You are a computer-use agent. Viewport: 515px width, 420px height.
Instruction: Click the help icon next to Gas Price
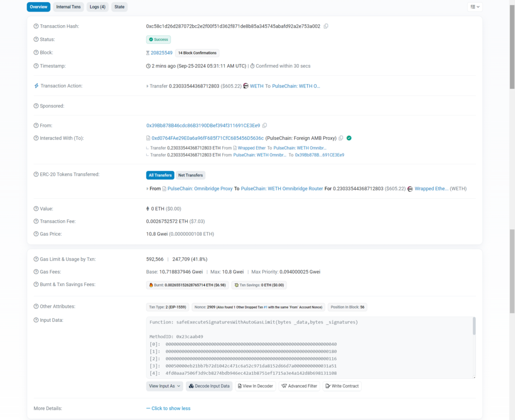36,234
